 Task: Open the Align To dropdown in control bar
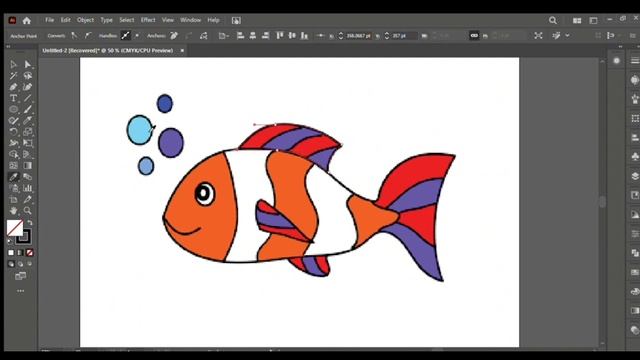point(224,36)
